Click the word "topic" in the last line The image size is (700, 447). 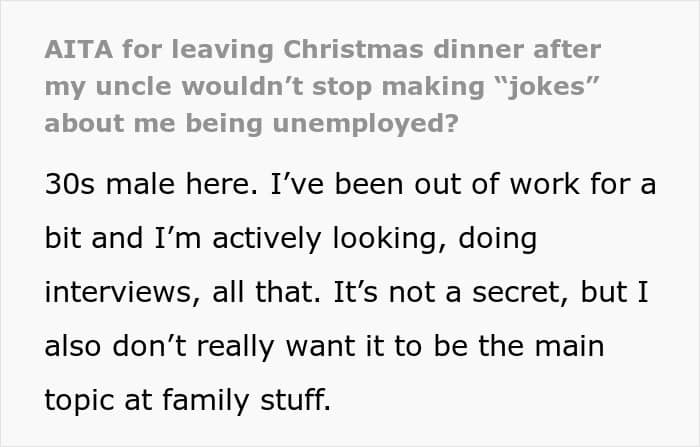point(80,400)
